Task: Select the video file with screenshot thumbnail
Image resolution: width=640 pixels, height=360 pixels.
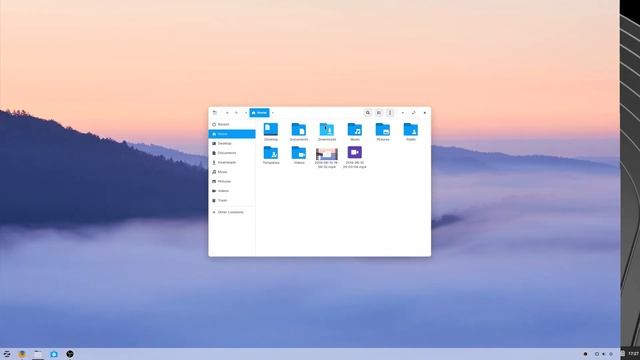Action: click(x=327, y=154)
